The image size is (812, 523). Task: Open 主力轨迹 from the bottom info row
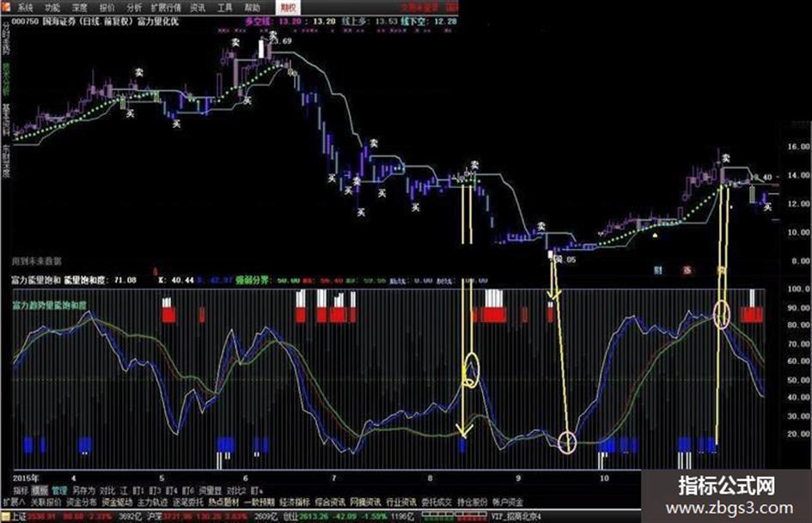click(152, 502)
